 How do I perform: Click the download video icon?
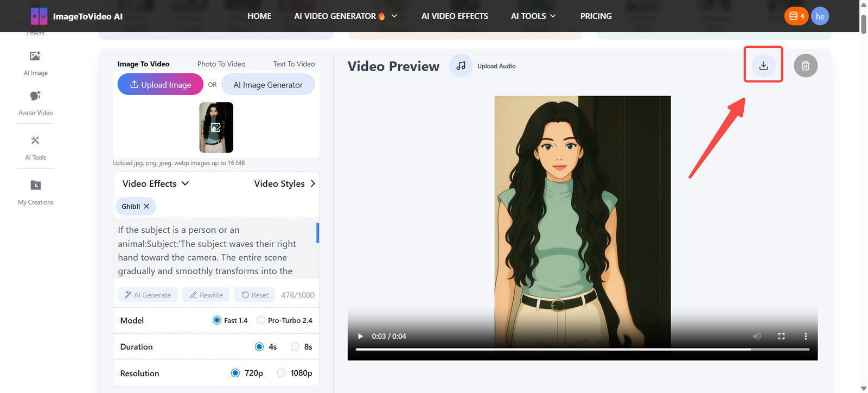pyautogui.click(x=763, y=66)
